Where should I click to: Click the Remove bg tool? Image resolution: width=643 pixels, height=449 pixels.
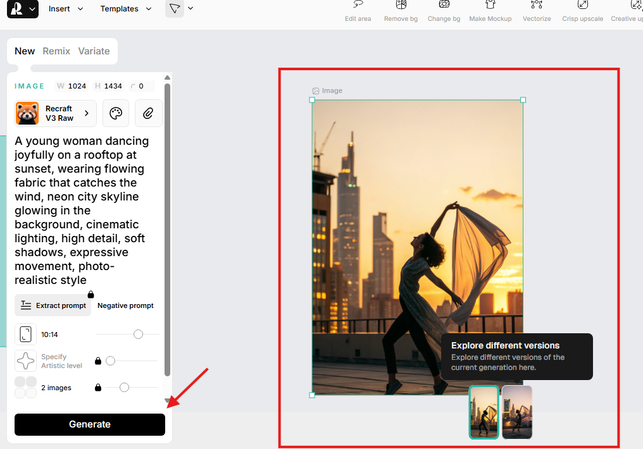pos(401,11)
